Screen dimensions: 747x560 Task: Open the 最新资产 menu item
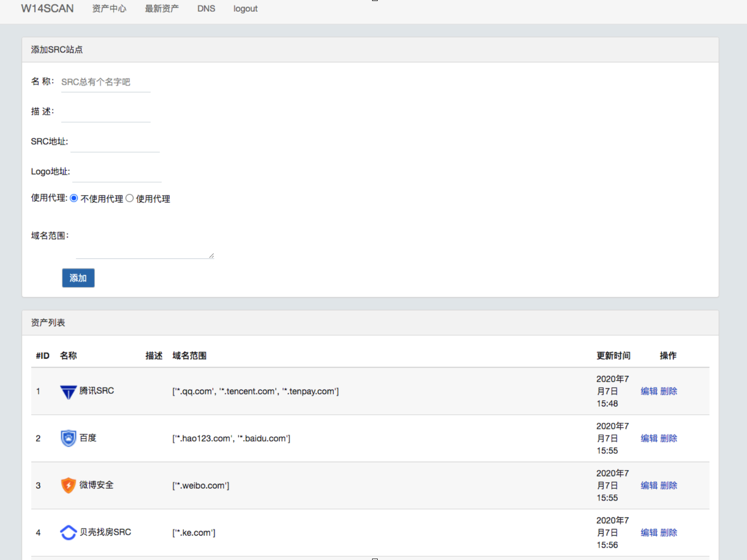161,8
